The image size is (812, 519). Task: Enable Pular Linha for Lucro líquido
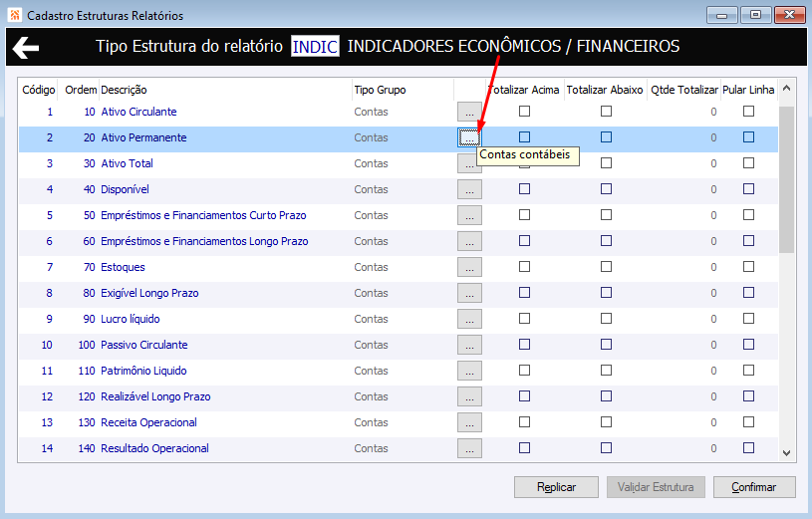click(x=748, y=319)
